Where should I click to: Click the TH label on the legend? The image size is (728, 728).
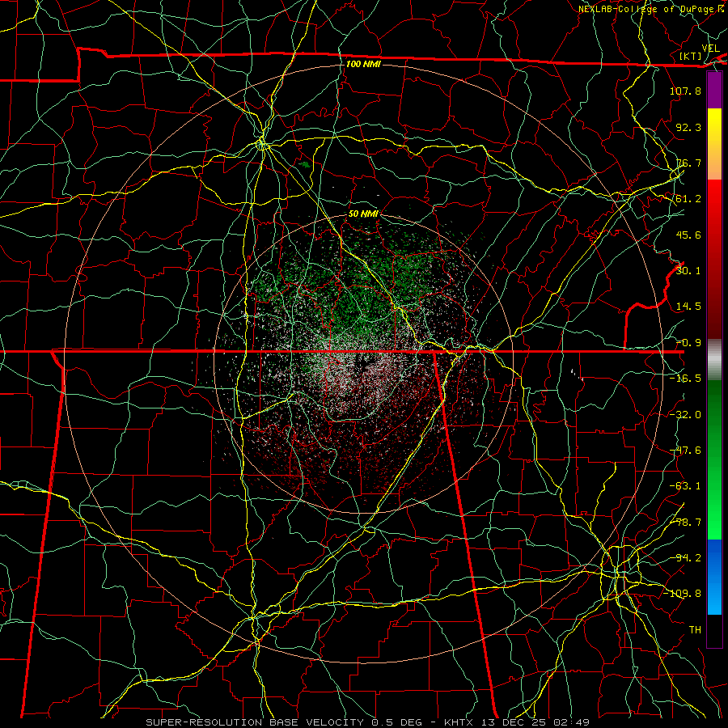point(695,630)
